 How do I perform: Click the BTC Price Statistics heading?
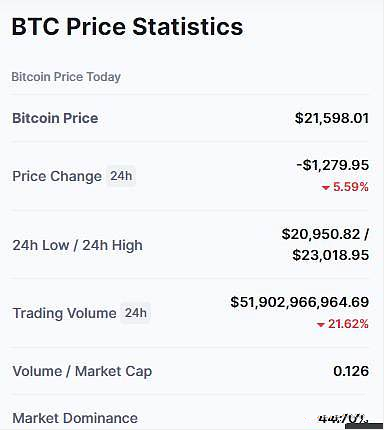coord(127,27)
